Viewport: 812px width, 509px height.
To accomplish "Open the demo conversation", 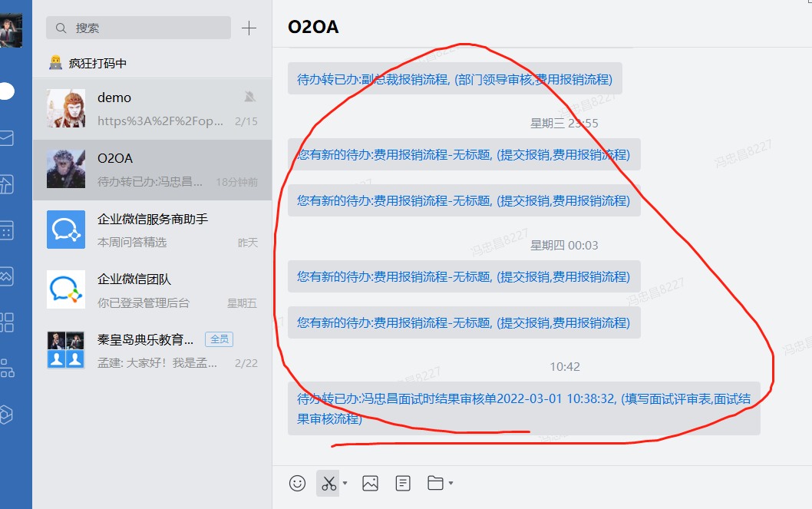I will click(152, 109).
